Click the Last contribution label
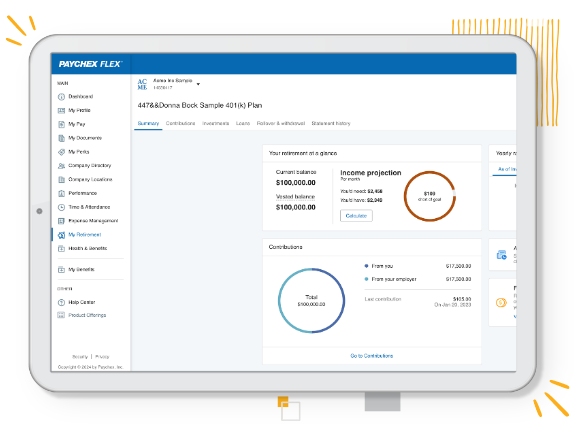 click(x=383, y=299)
